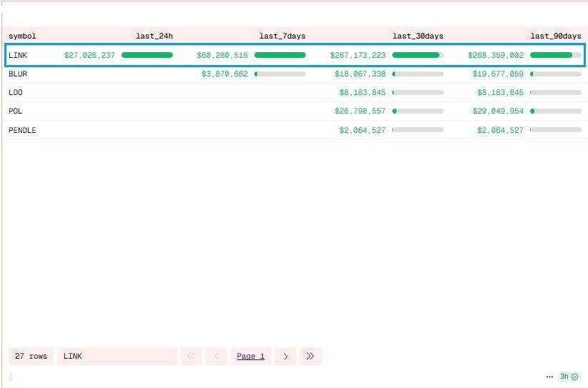
Task: Open the three-dot more options menu
Action: coord(549,377)
